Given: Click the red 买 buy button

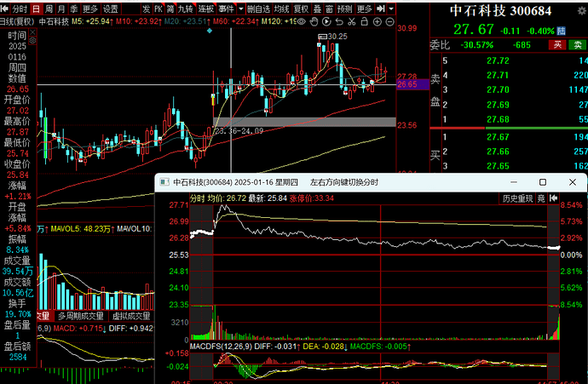Looking at the screenshot, I should [557, 44].
